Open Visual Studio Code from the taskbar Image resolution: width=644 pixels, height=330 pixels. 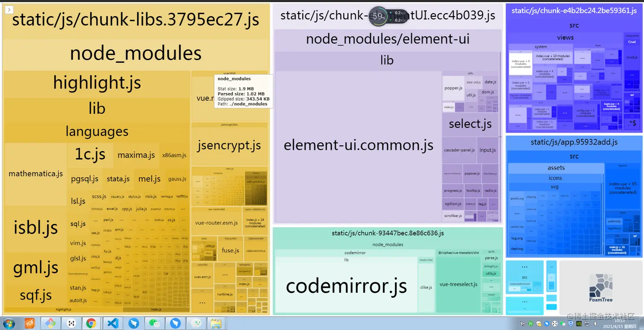pyautogui.click(x=112, y=324)
